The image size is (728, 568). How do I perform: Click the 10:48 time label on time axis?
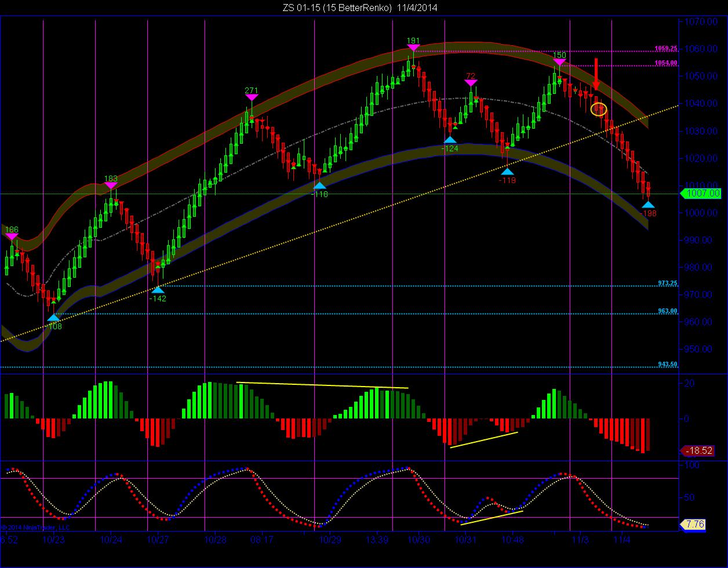(x=512, y=540)
